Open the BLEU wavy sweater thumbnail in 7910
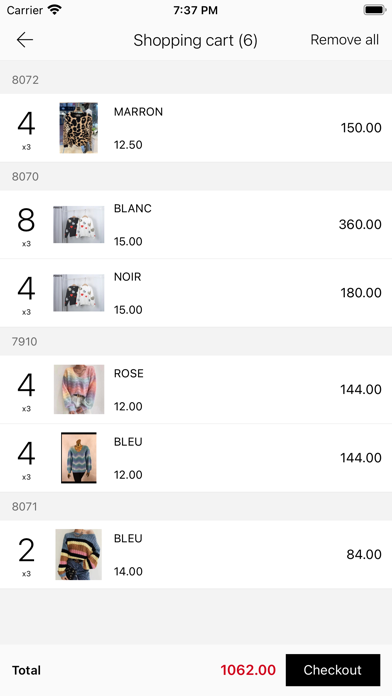392x696 pixels. (x=79, y=458)
